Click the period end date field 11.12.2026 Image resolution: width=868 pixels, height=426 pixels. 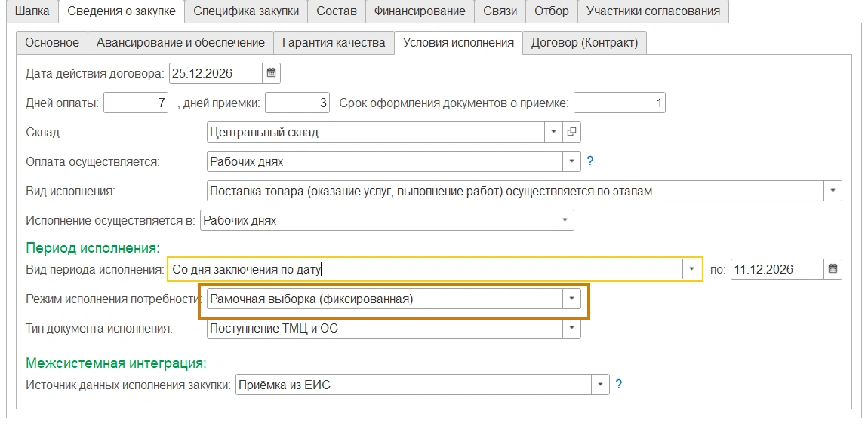coord(777,269)
